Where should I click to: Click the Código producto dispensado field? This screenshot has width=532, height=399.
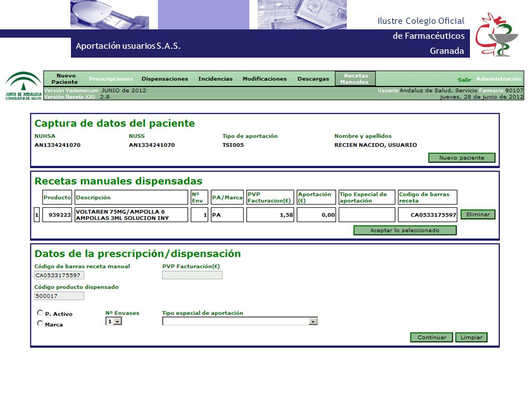[59, 296]
